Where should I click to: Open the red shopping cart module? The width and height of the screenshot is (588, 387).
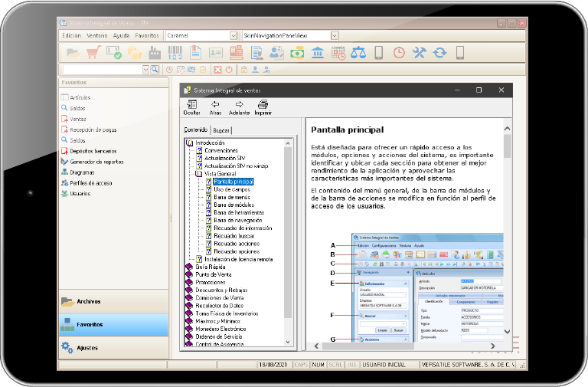(93, 53)
